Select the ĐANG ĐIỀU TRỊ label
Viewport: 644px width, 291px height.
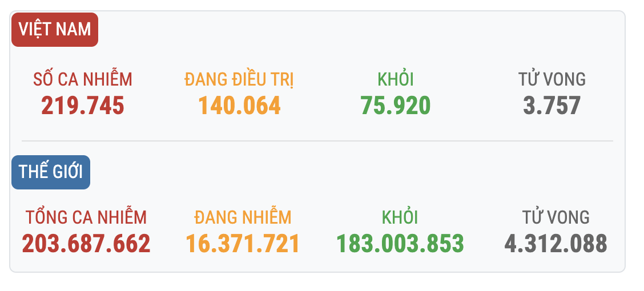(x=239, y=79)
